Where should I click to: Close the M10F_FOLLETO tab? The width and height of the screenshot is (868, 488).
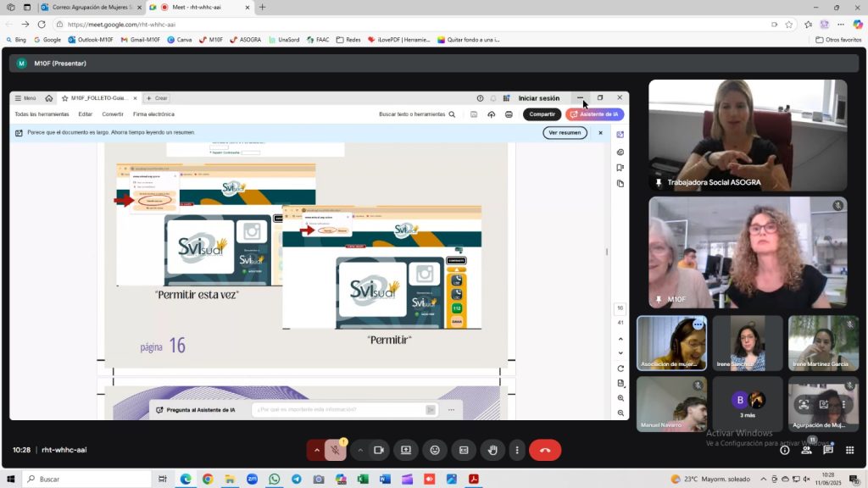click(135, 98)
